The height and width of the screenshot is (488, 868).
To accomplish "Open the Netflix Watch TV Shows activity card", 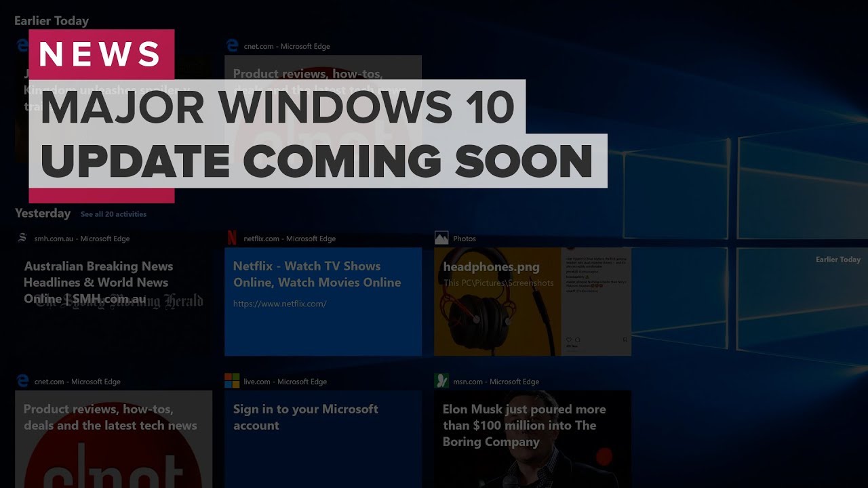I will (x=323, y=302).
